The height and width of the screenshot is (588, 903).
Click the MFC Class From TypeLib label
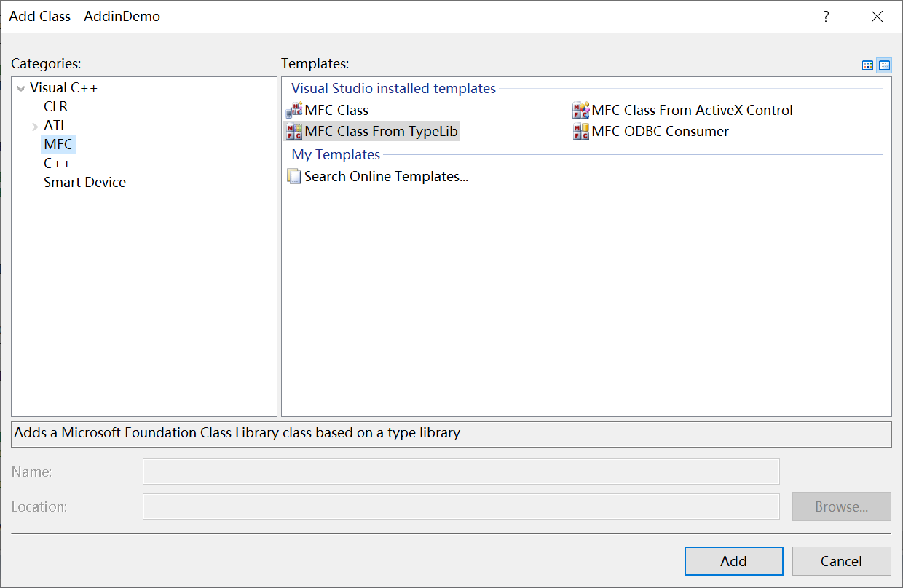point(382,132)
